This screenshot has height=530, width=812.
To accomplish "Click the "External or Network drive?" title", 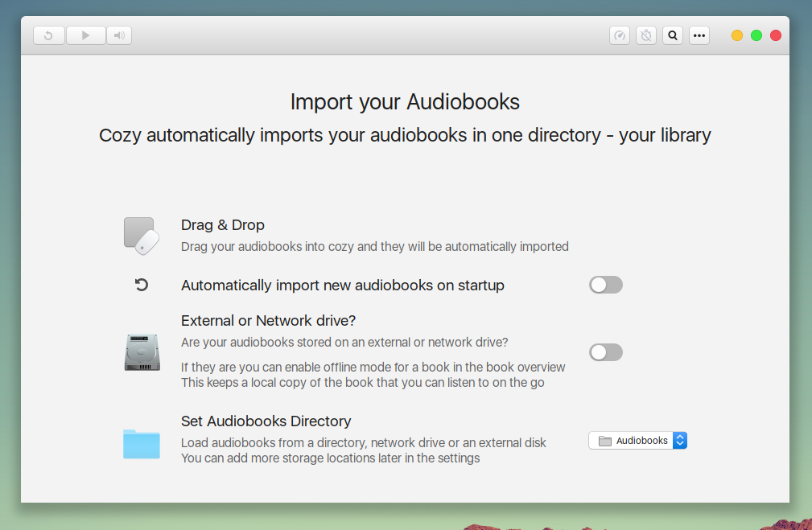I will [268, 321].
